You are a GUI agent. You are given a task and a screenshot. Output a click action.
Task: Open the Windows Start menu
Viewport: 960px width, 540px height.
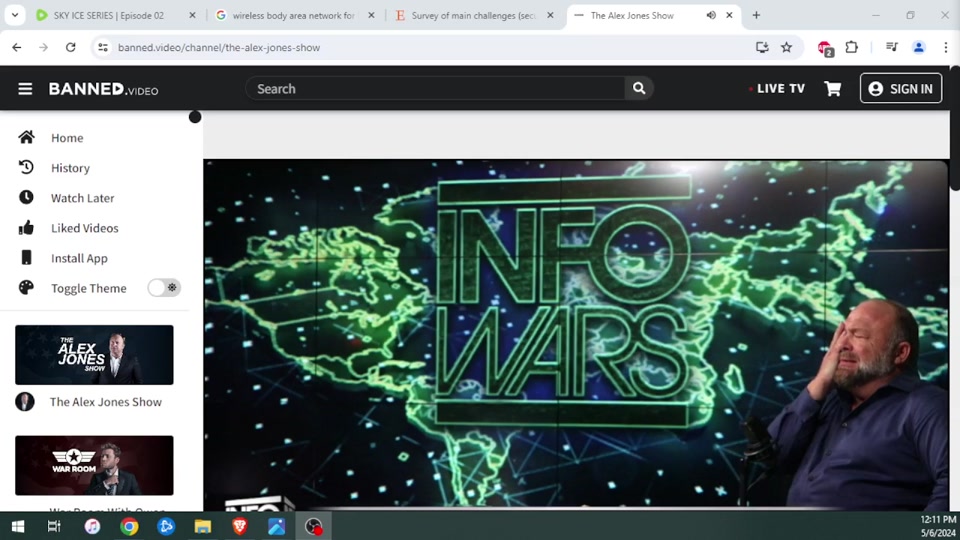[x=17, y=526]
